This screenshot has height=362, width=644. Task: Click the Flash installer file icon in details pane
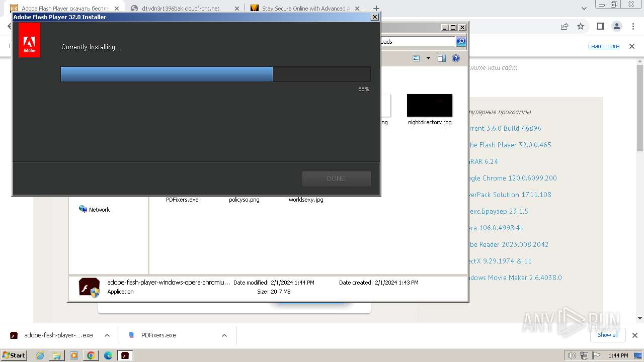click(90, 288)
